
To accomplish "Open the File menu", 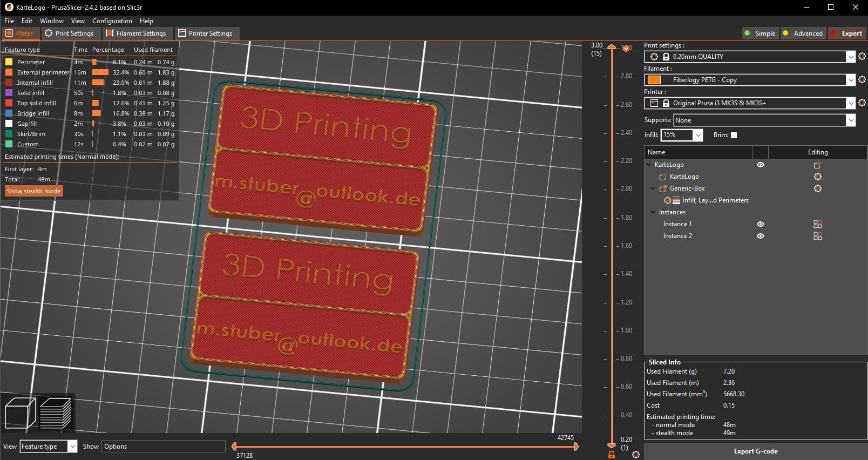I will click(9, 21).
